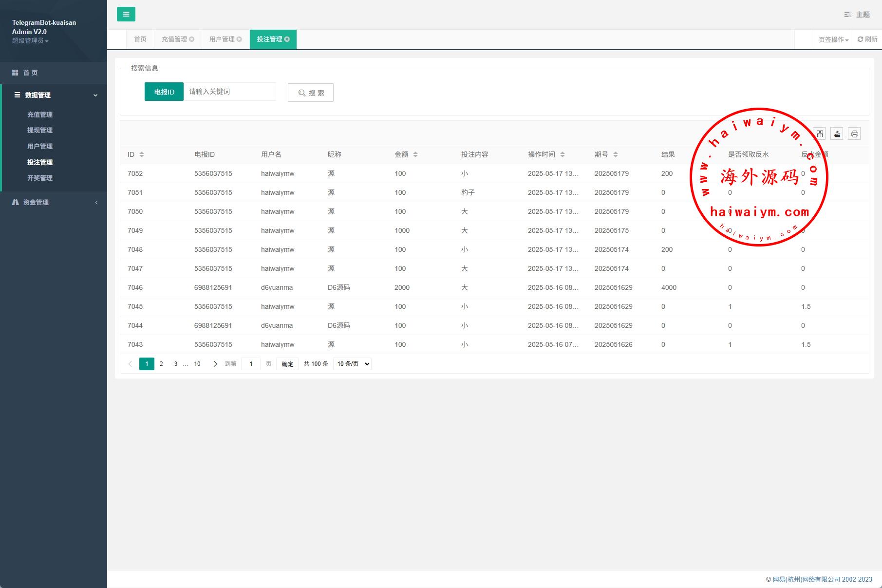Open the 超级管理员 account dropdown
The image size is (882, 588).
point(30,41)
